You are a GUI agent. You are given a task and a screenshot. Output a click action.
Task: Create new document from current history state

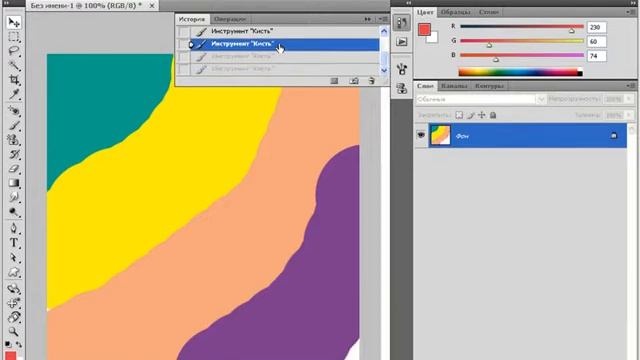(334, 81)
